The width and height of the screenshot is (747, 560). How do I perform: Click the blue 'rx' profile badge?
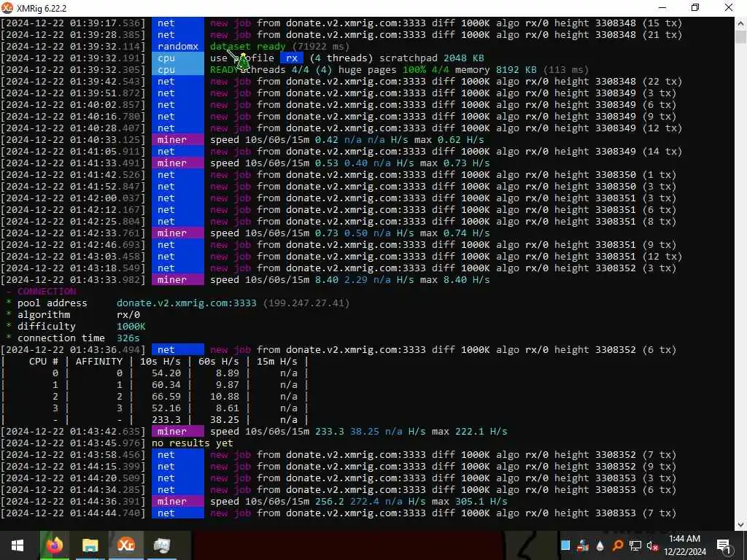pyautogui.click(x=292, y=58)
